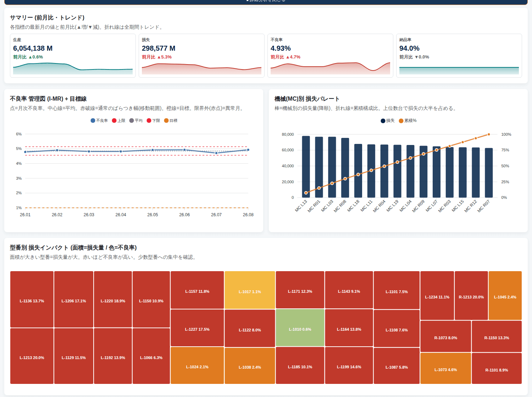Image resolution: width=532 pixels, height=397 pixels.
Task: Click treemap tile R-1213 20.0%
Action: 471,296
